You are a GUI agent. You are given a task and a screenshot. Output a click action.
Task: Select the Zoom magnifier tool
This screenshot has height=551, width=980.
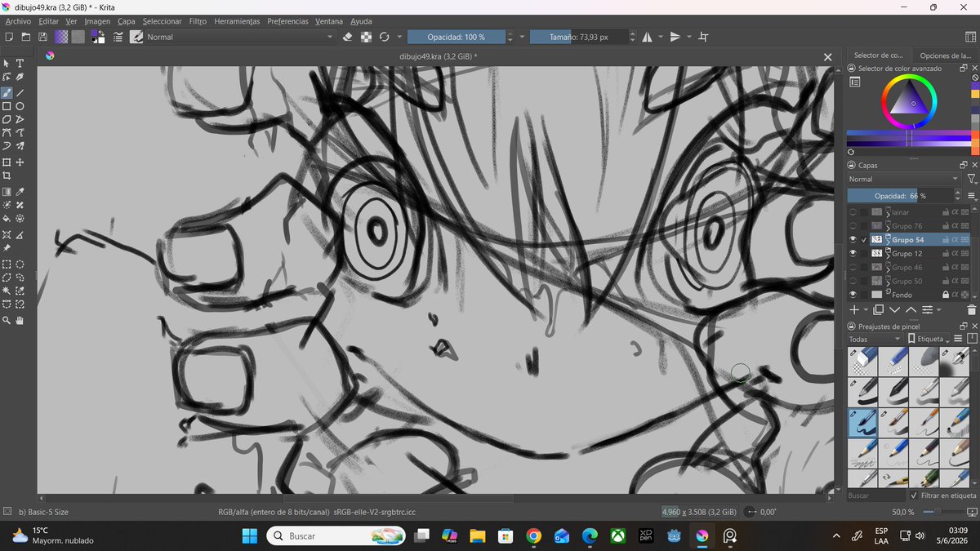click(7, 321)
